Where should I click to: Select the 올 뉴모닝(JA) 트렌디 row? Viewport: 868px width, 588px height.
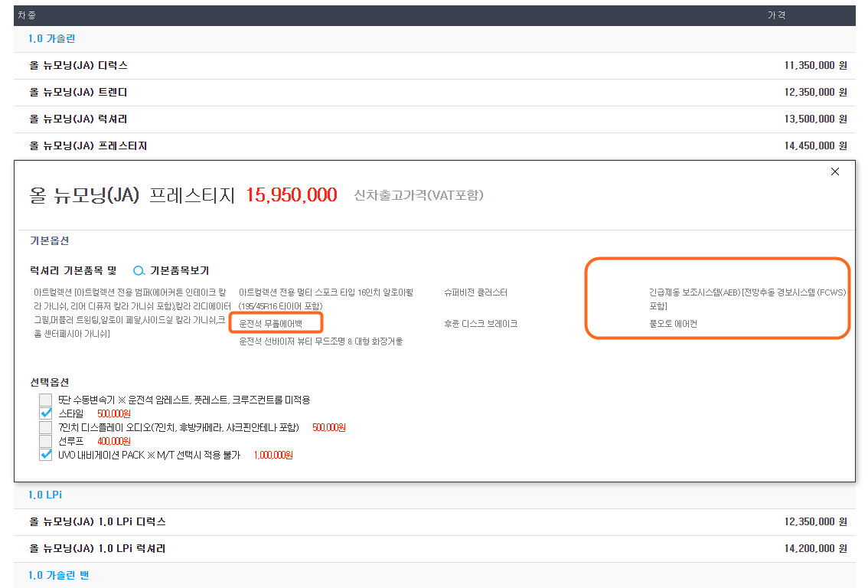(x=435, y=92)
